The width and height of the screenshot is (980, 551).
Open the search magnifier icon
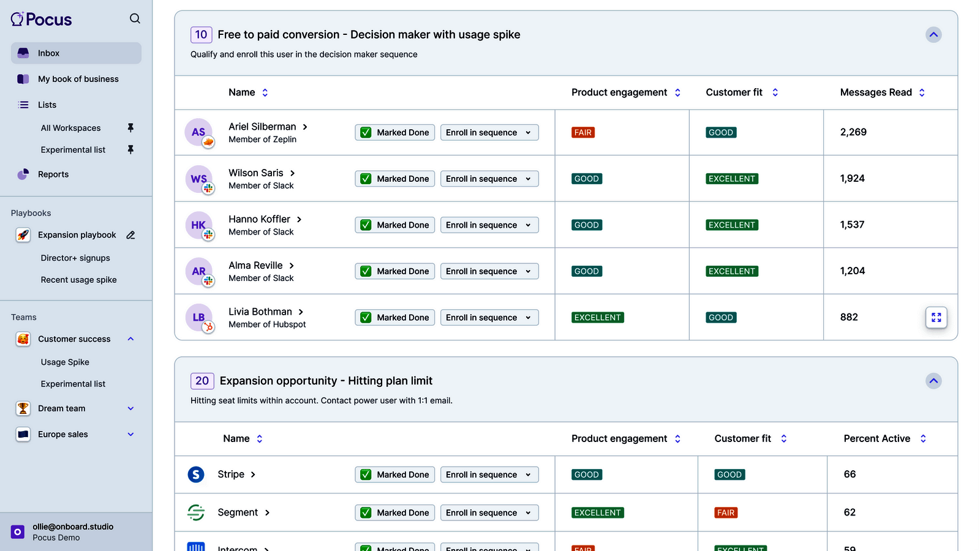[x=135, y=19]
